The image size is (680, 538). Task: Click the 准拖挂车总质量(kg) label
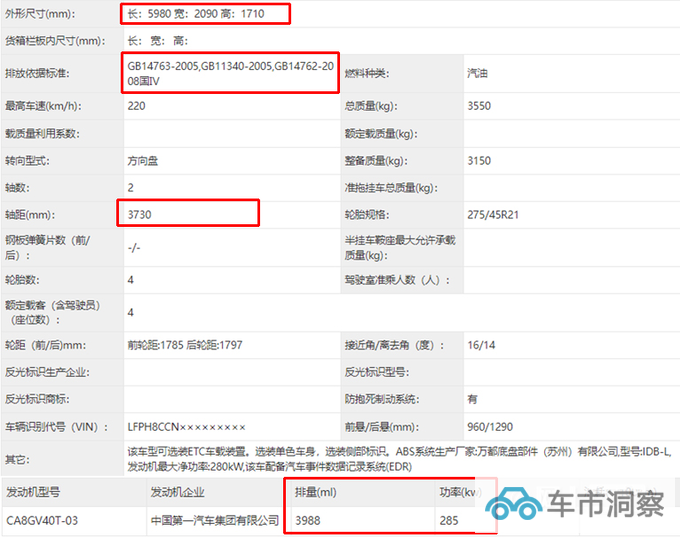point(391,188)
